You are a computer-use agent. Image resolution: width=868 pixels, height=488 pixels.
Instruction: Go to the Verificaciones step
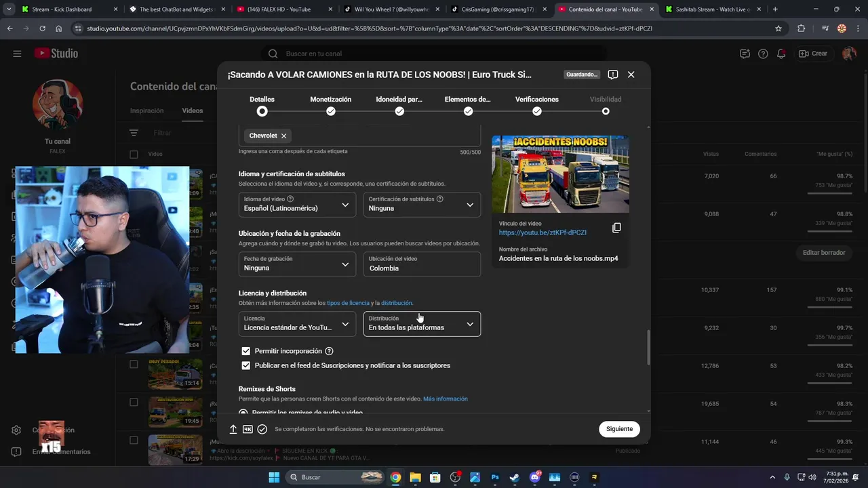(x=537, y=106)
